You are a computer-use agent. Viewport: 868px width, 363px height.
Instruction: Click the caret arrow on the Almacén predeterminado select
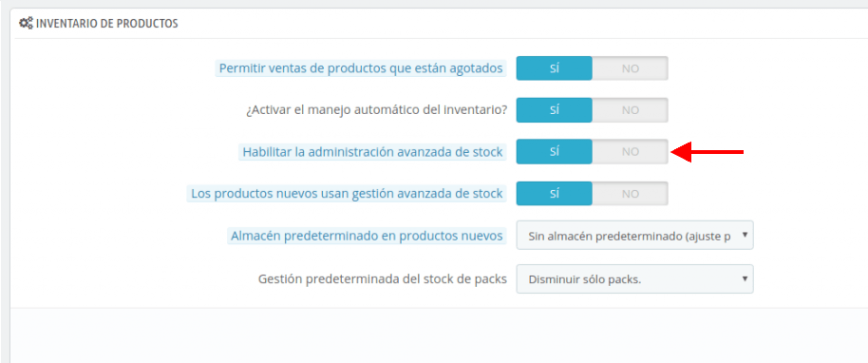(745, 235)
